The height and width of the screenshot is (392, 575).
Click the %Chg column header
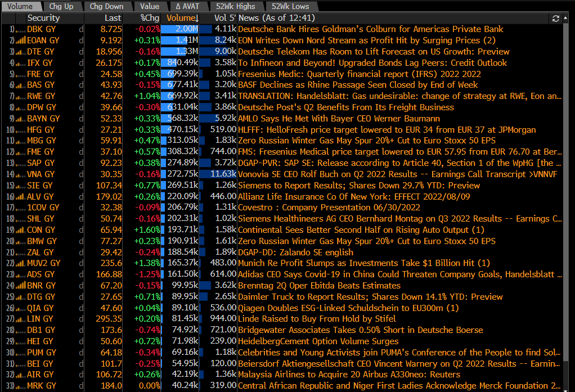pyautogui.click(x=150, y=18)
